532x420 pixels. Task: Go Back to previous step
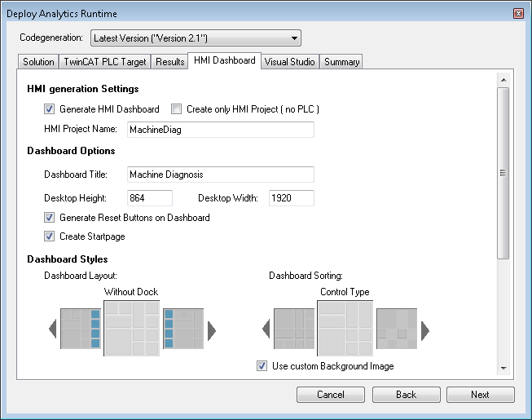coord(406,395)
